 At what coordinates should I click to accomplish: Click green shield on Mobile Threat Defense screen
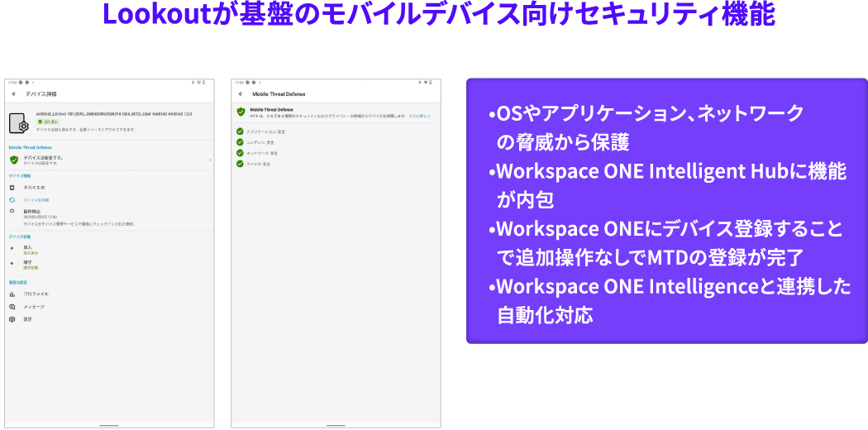coord(241,112)
